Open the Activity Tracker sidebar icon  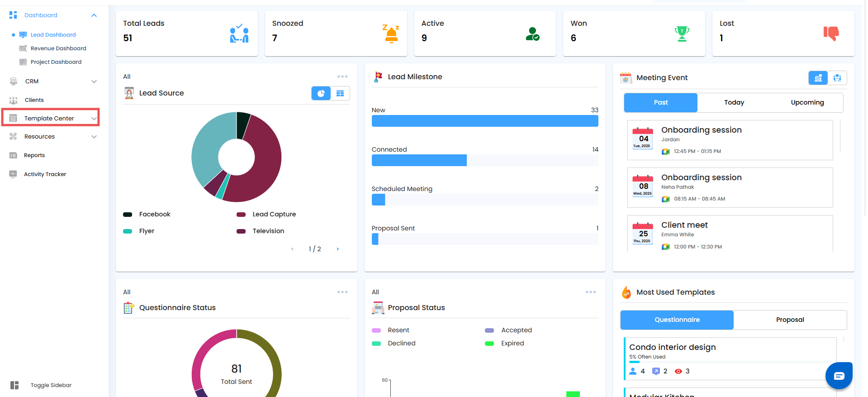13,174
